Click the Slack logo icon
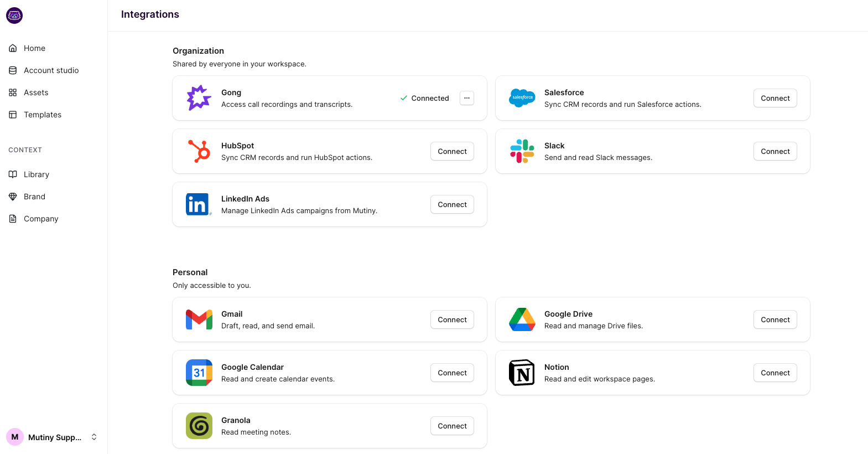868x454 pixels. click(x=522, y=151)
